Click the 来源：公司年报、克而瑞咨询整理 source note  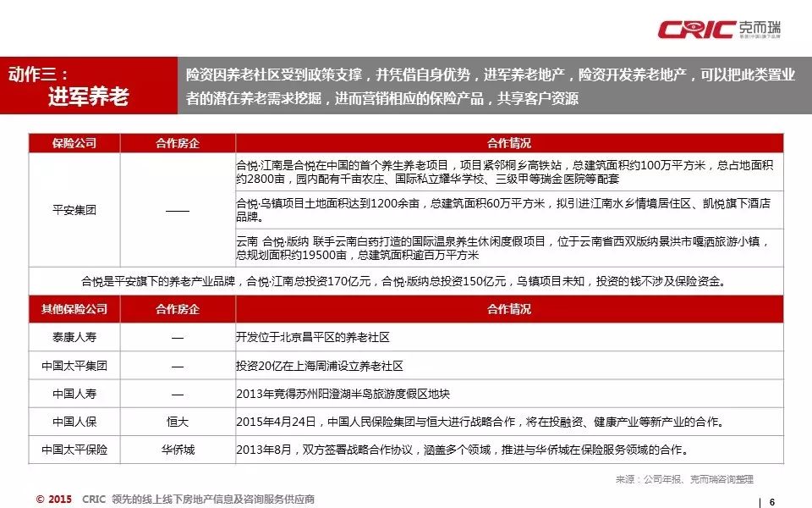(x=684, y=479)
